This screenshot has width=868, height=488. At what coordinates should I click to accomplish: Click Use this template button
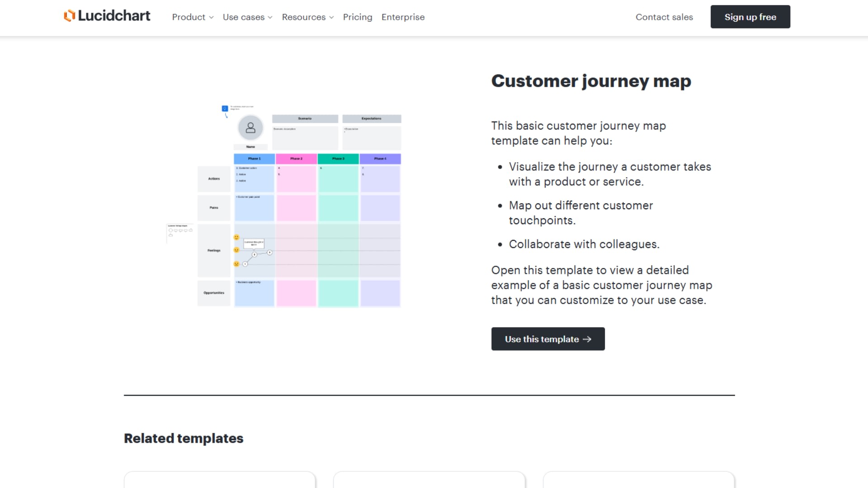pyautogui.click(x=548, y=338)
